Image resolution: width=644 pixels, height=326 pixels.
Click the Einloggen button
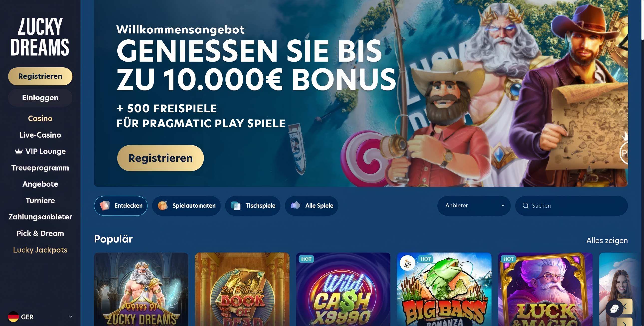pos(40,98)
